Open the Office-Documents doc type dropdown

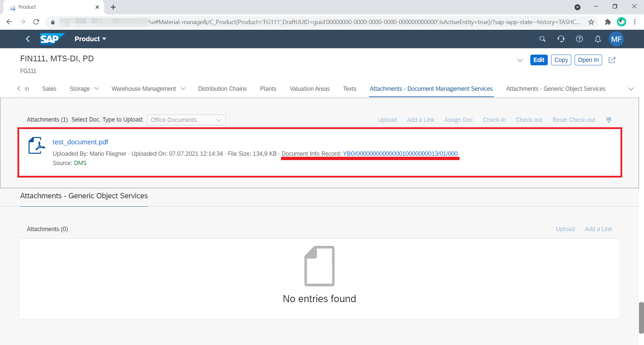(x=186, y=120)
